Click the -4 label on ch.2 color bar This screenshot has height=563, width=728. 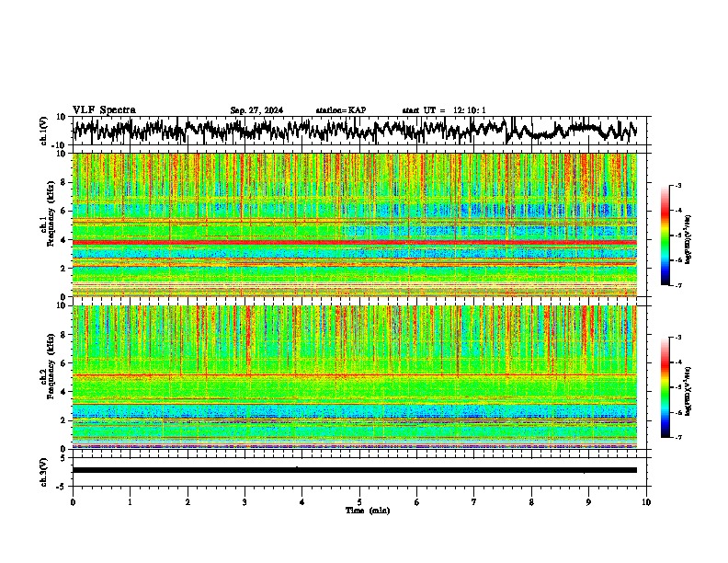(x=677, y=362)
